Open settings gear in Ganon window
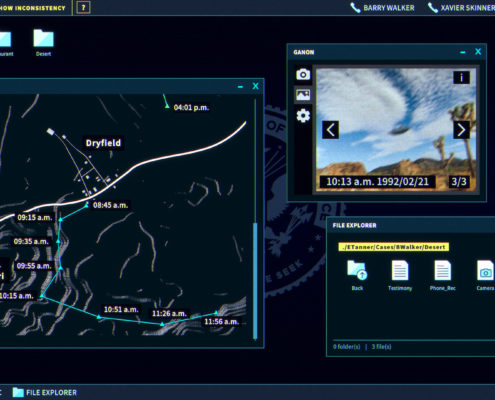The width and height of the screenshot is (495, 400). click(303, 116)
